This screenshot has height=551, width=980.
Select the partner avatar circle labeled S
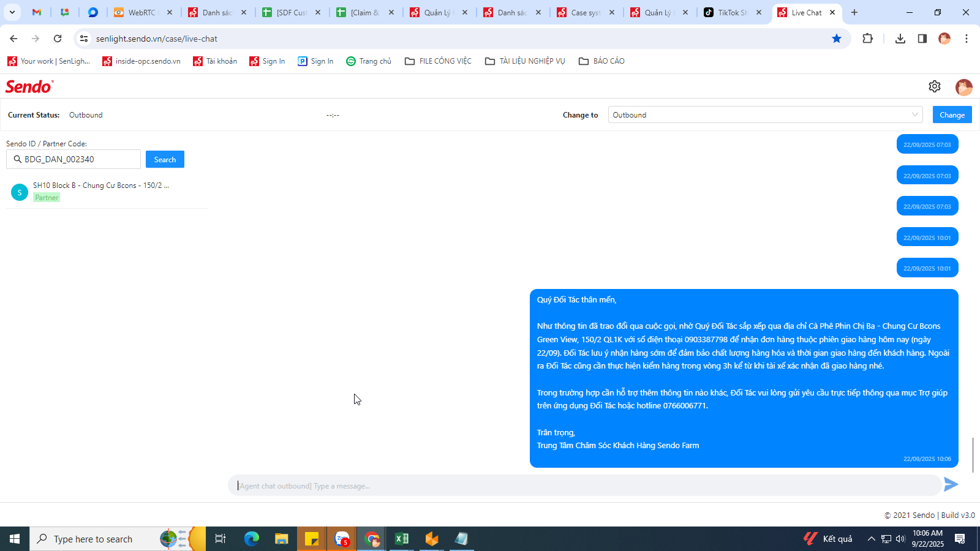(x=20, y=192)
